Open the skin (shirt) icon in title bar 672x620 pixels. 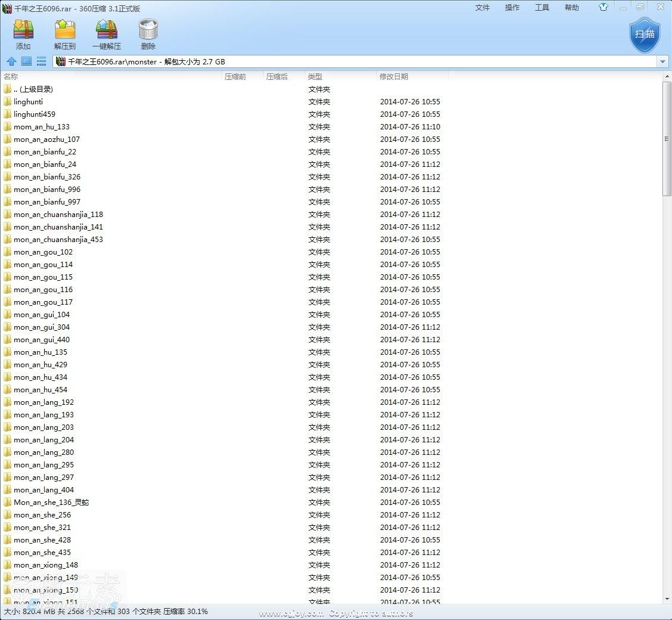pyautogui.click(x=604, y=7)
